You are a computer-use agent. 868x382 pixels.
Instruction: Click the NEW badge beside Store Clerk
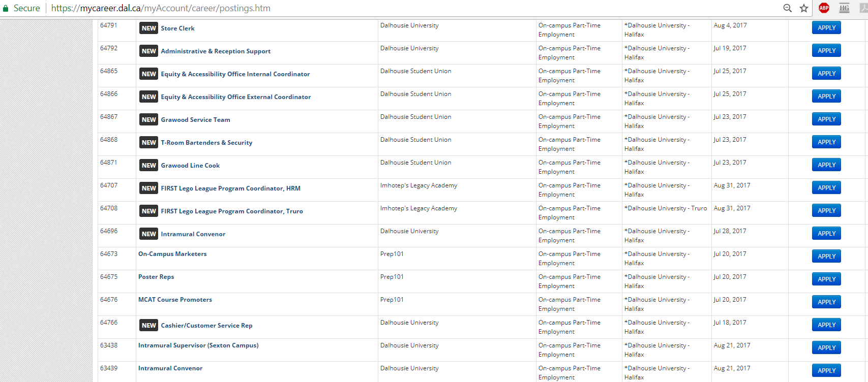tap(148, 28)
